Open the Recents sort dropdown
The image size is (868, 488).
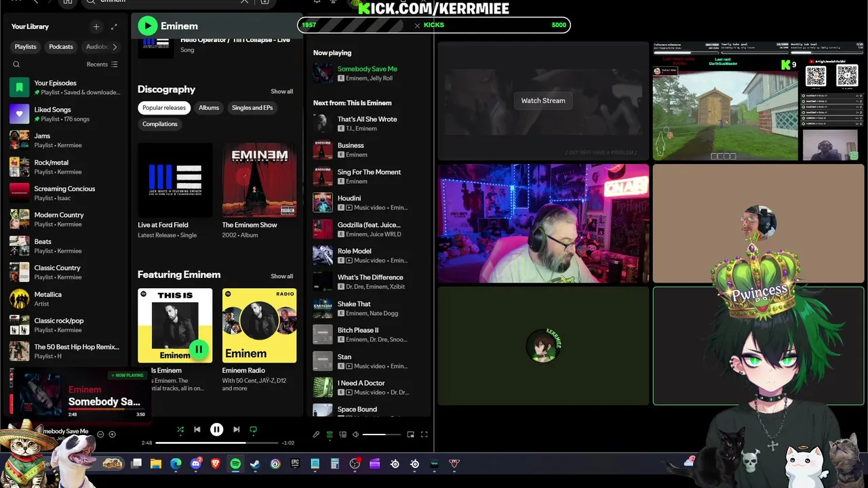coord(102,64)
